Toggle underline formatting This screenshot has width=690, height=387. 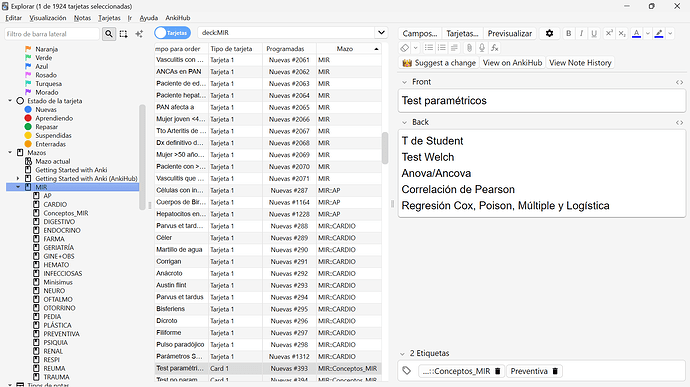point(594,33)
